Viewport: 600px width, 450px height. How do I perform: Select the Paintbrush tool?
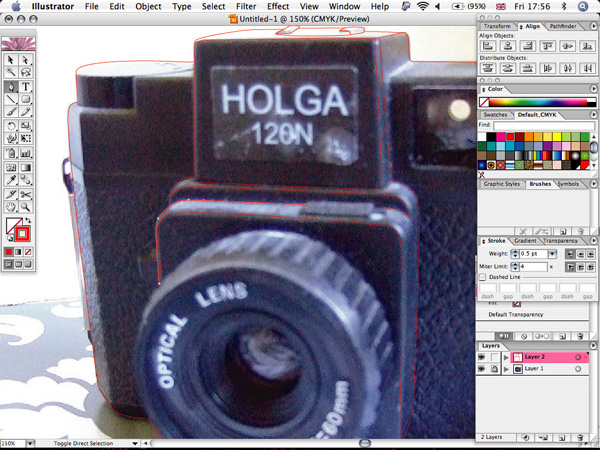[11, 112]
